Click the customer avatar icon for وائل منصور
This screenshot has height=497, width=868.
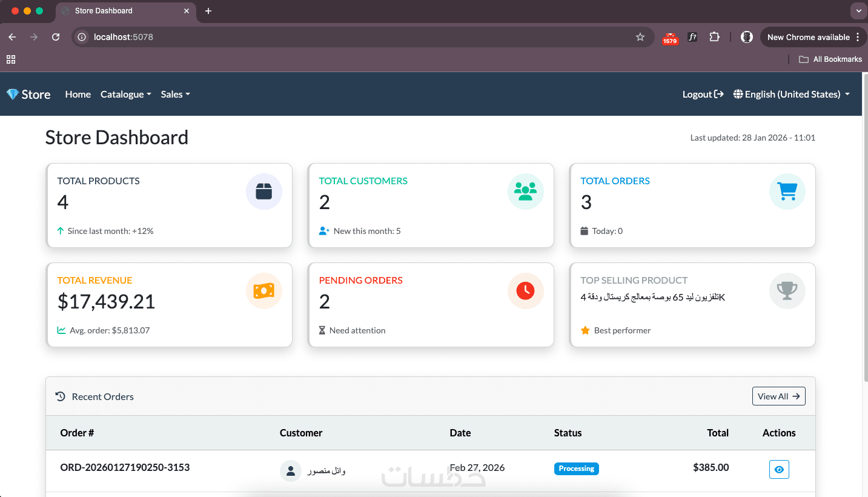[x=291, y=471]
